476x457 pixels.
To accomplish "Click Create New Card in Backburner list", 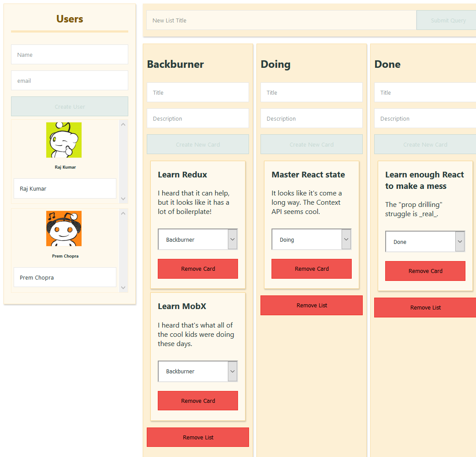I will tap(197, 144).
